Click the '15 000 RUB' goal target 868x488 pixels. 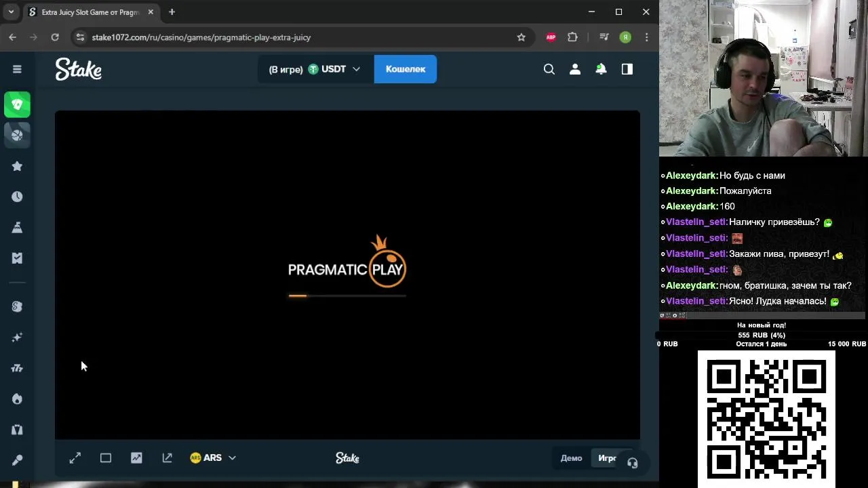[846, 344]
